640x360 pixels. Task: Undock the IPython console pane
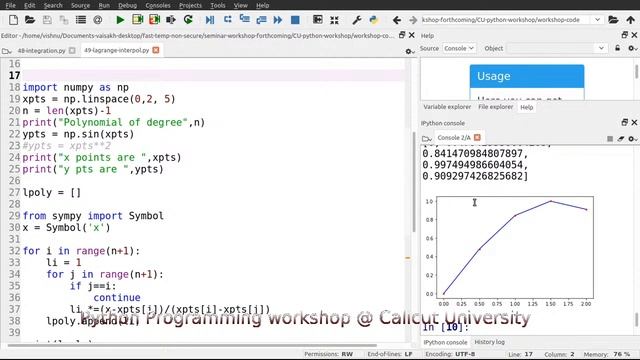[x=624, y=122]
